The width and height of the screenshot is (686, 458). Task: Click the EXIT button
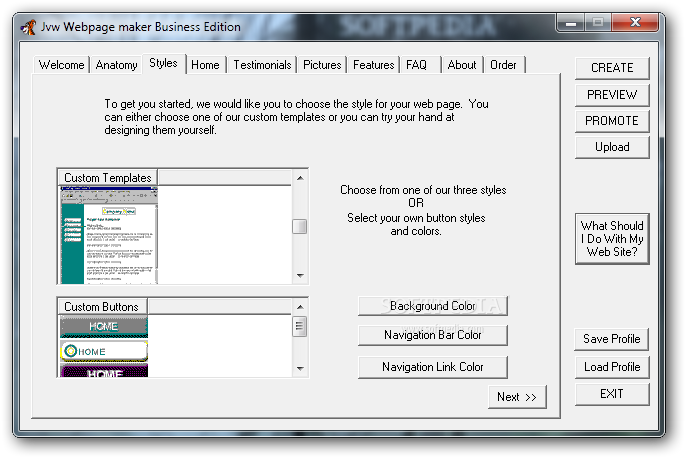coord(612,394)
